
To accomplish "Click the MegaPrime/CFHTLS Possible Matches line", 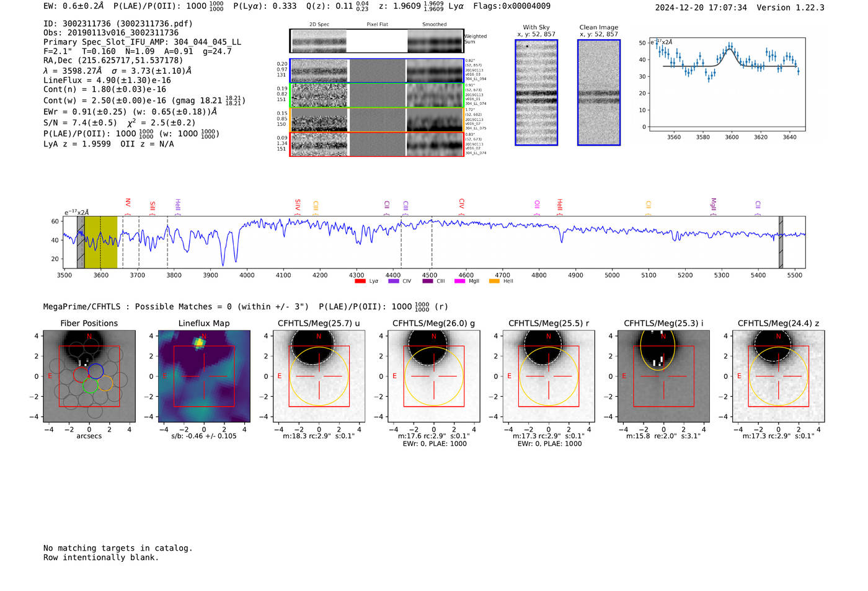I will click(x=246, y=306).
